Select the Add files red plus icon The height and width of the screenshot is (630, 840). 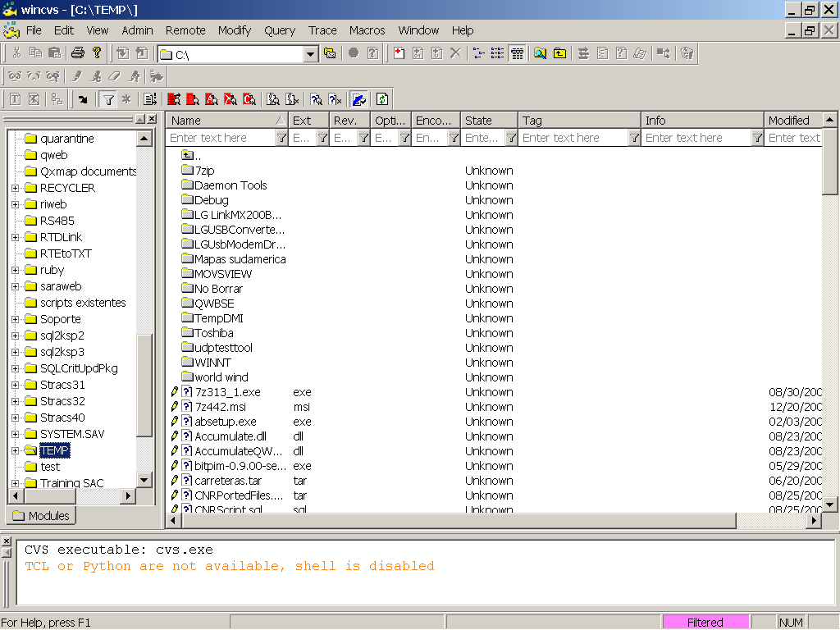coord(398,52)
